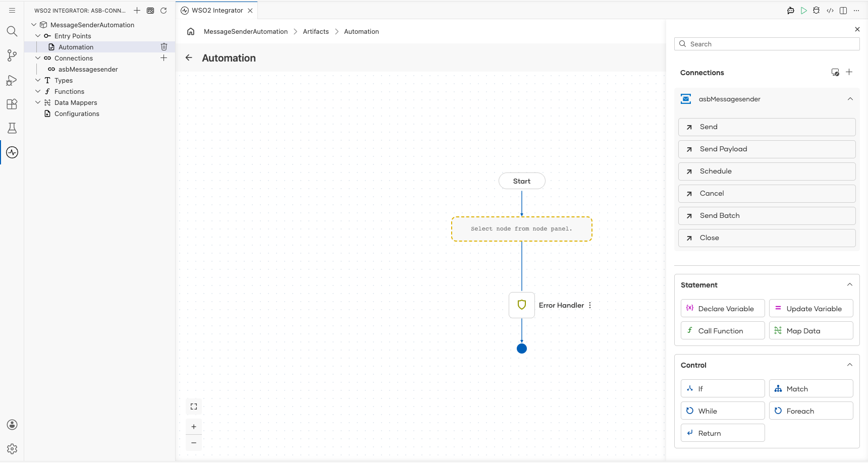Click the home icon in breadcrumb
This screenshot has width=868, height=463.
191,31
